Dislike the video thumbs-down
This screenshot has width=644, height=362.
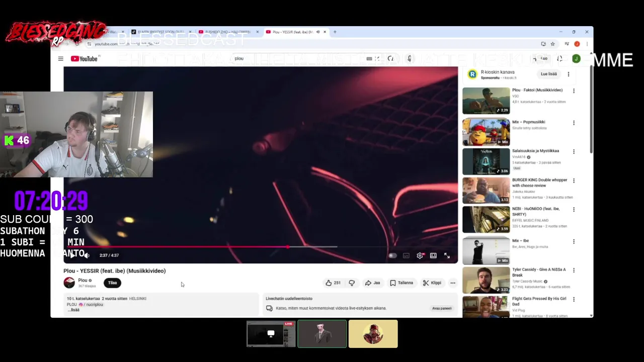click(352, 283)
